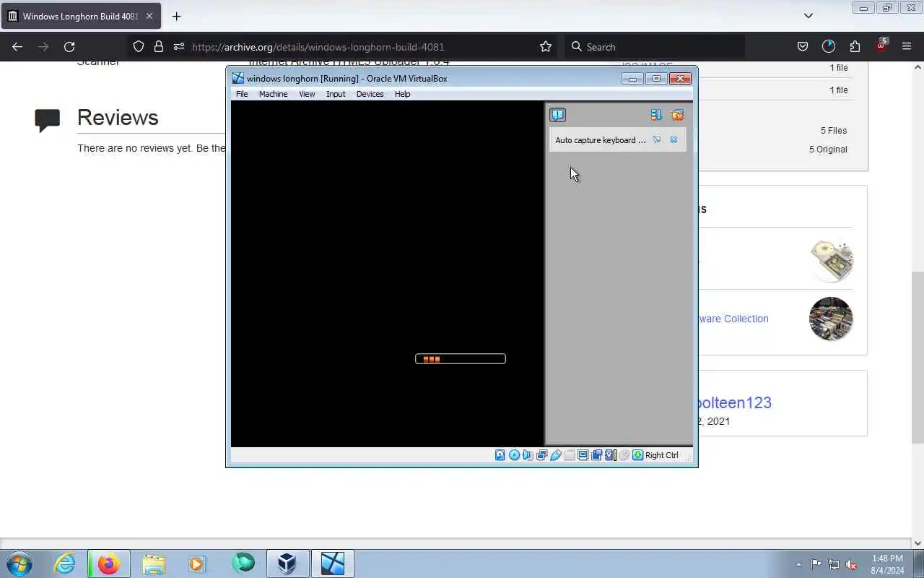924x578 pixels.
Task: Open the taskbar clock and date
Action: click(887, 564)
